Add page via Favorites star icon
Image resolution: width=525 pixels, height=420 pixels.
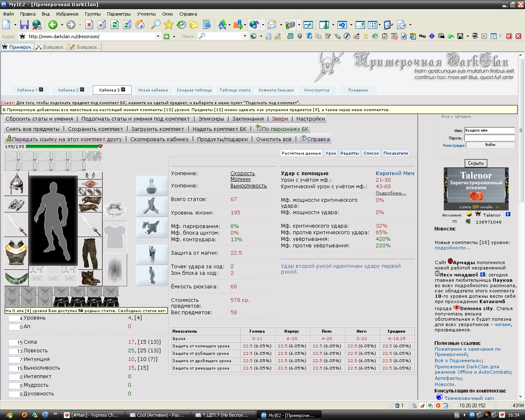point(169,25)
